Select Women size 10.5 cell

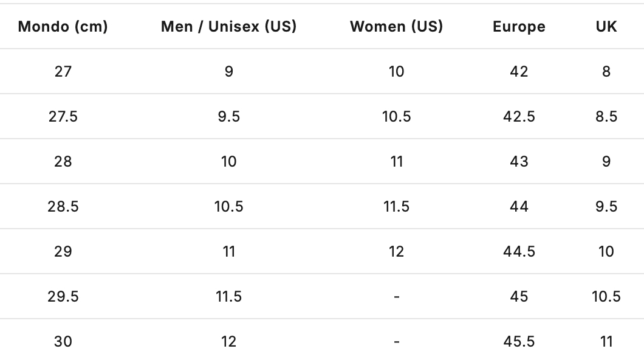[x=396, y=117]
